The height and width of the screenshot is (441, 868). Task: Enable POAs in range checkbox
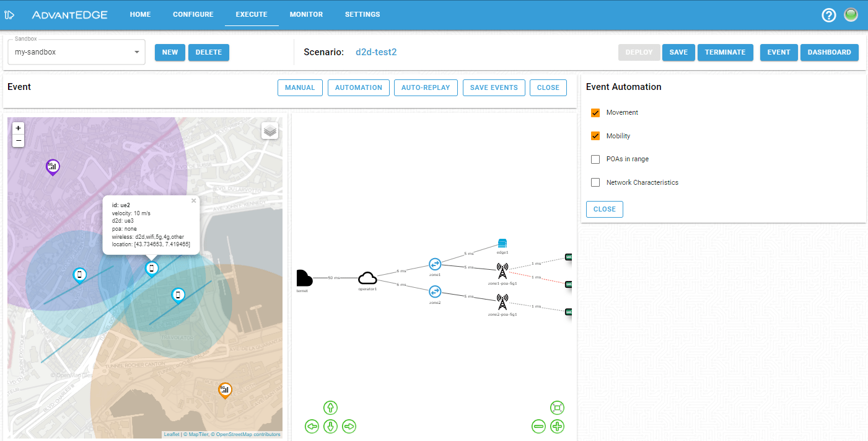click(x=595, y=159)
